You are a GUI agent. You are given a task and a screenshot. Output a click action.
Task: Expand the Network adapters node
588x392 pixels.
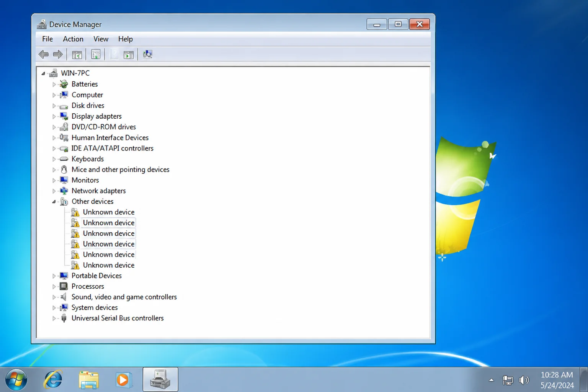[x=54, y=191]
